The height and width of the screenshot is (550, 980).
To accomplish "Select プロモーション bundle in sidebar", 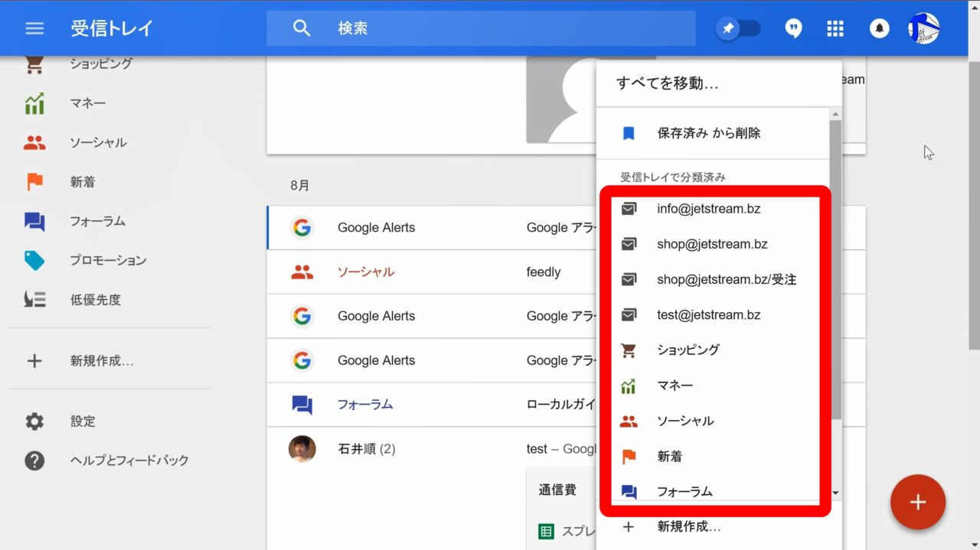I will [x=107, y=260].
